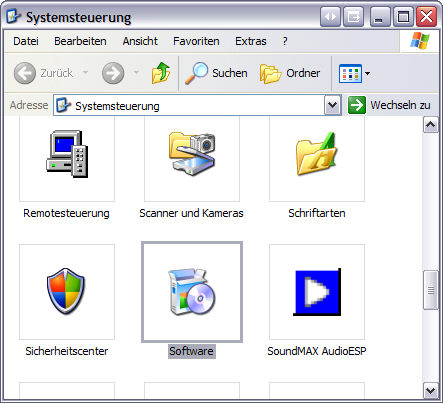Image resolution: width=444 pixels, height=404 pixels.
Task: Open the Remotesteuerung control panel icon
Action: pos(67,154)
